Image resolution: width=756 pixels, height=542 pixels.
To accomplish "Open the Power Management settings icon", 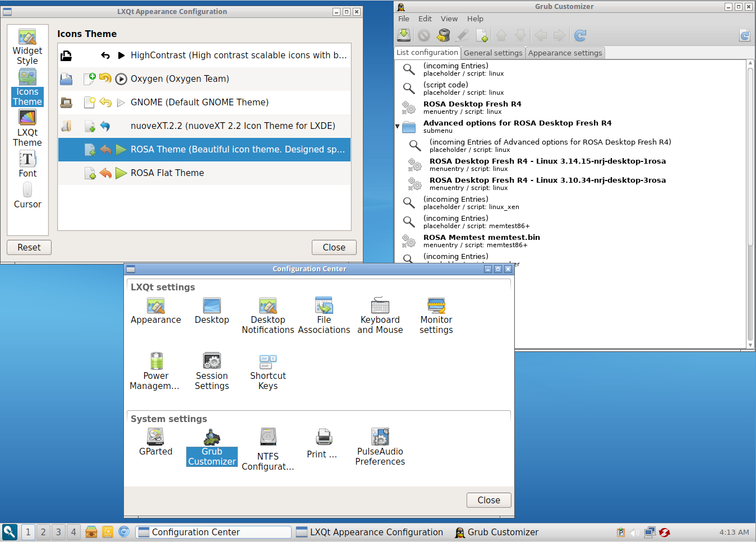I will pos(156,370).
